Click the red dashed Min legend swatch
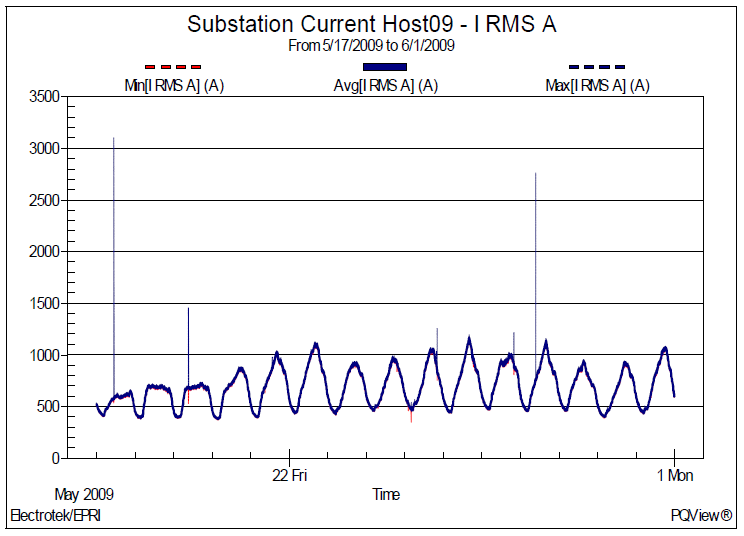Viewport: 744px width, 536px height. coord(173,67)
